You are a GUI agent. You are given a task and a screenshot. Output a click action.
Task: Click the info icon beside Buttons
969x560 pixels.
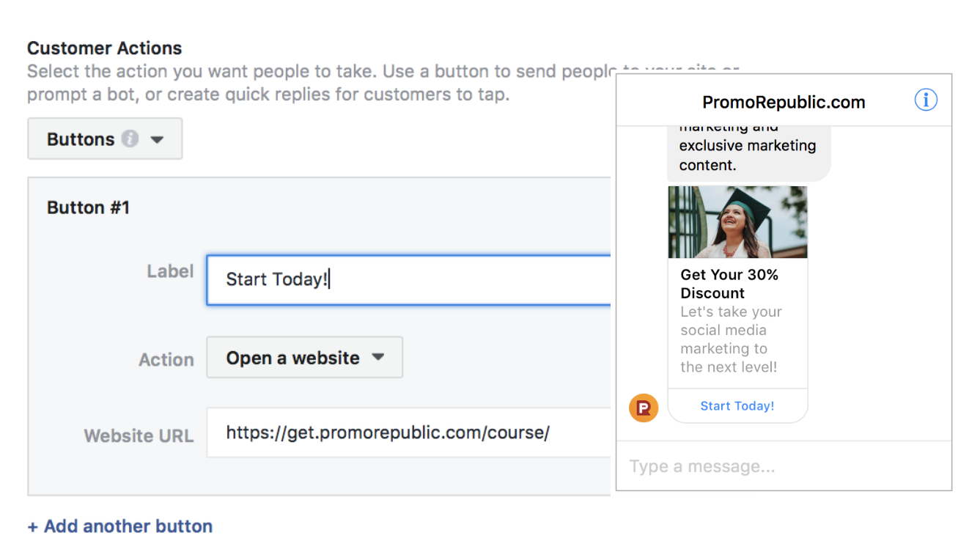click(x=130, y=139)
